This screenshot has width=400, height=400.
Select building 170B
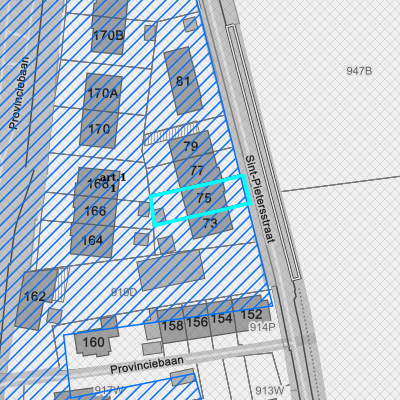click(x=108, y=35)
